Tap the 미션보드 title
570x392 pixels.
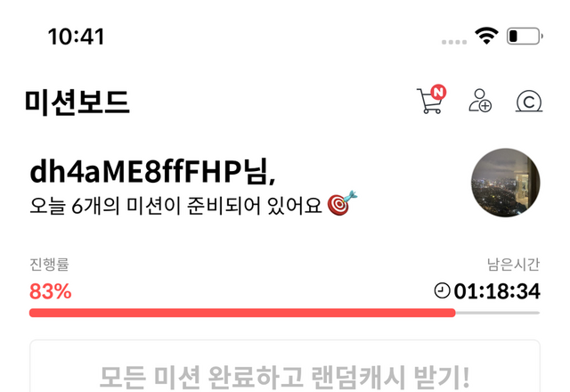point(77,102)
